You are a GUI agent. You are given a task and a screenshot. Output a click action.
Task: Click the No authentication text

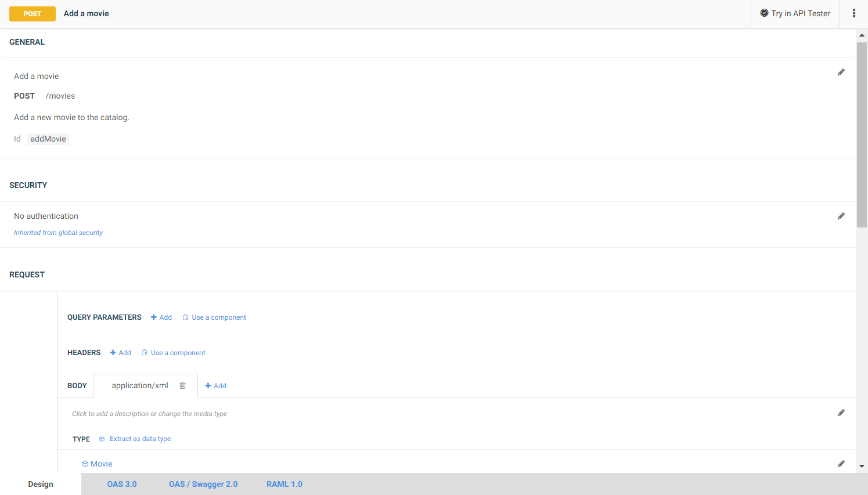click(46, 216)
